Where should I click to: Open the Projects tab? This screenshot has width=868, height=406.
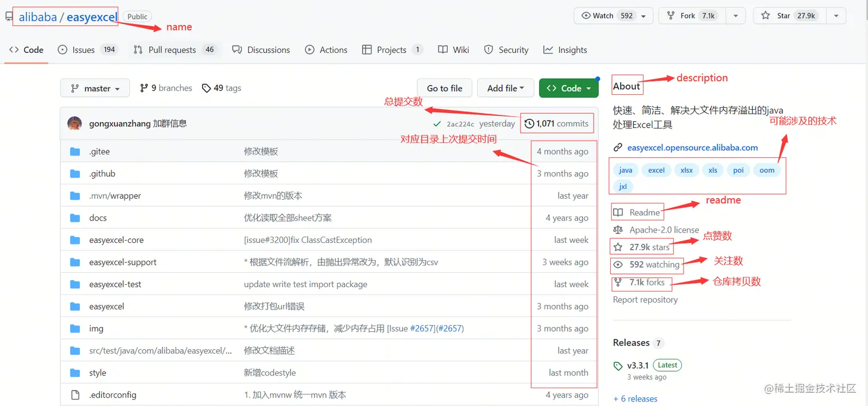tap(393, 50)
